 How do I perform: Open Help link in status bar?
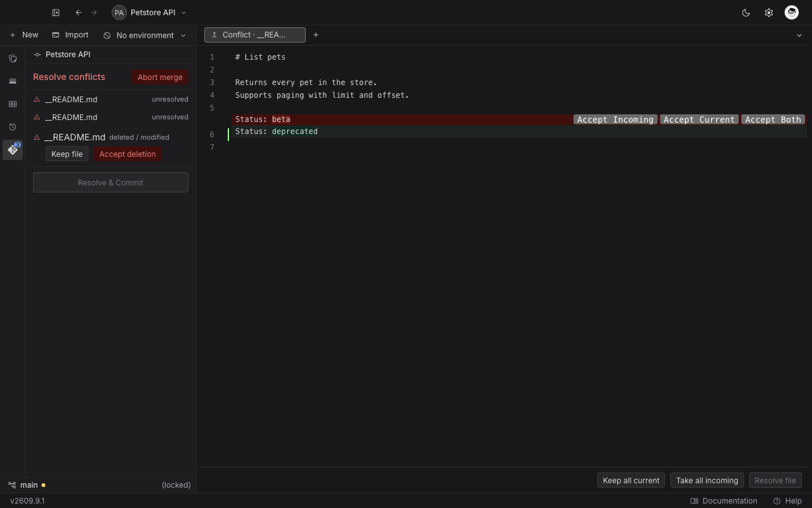(x=787, y=500)
